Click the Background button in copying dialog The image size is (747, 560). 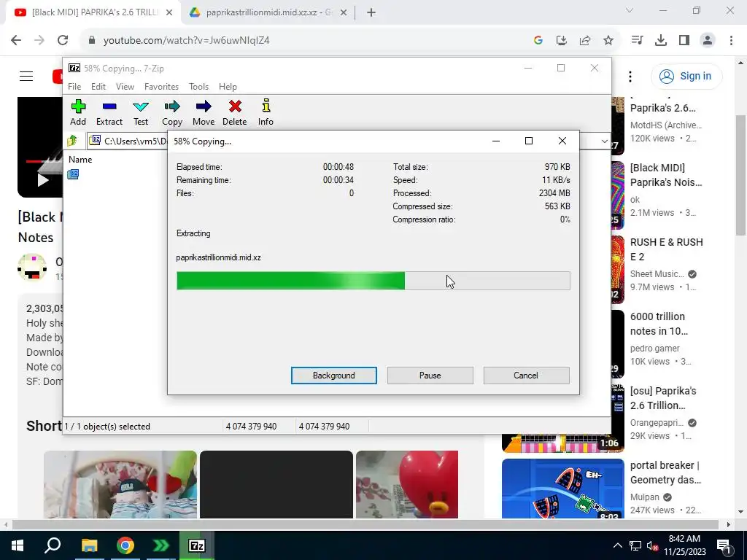tap(333, 376)
